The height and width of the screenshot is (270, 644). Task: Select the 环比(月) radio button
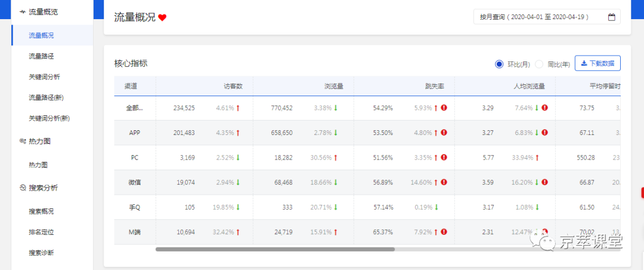click(x=499, y=64)
